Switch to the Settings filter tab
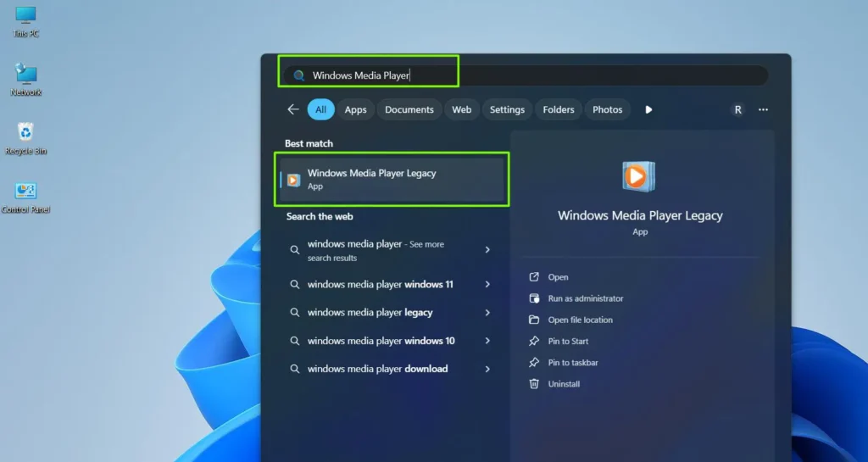Viewport: 868px width, 462px height. 507,109
